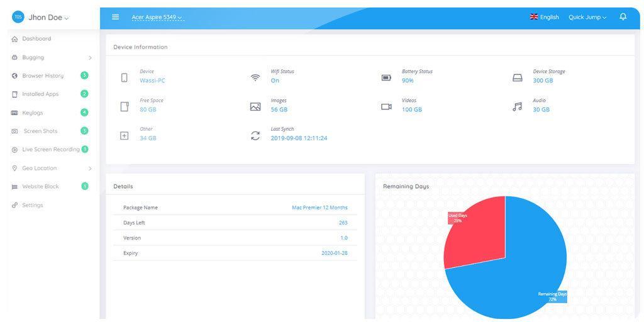Screen dimensions: 644x322
Task: Expand the Geo Location sidebar submenu
Action: point(90,169)
